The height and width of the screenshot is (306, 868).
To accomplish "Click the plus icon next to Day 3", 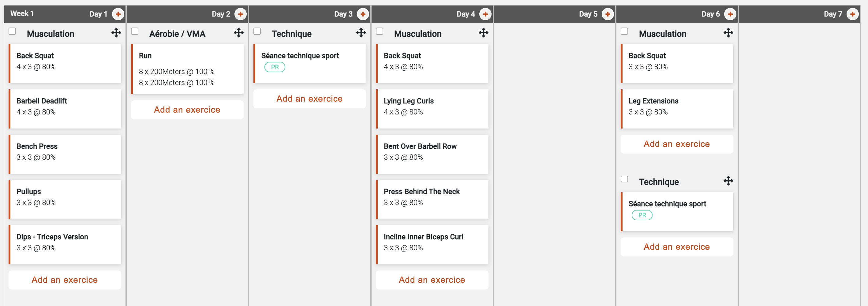I will [363, 14].
